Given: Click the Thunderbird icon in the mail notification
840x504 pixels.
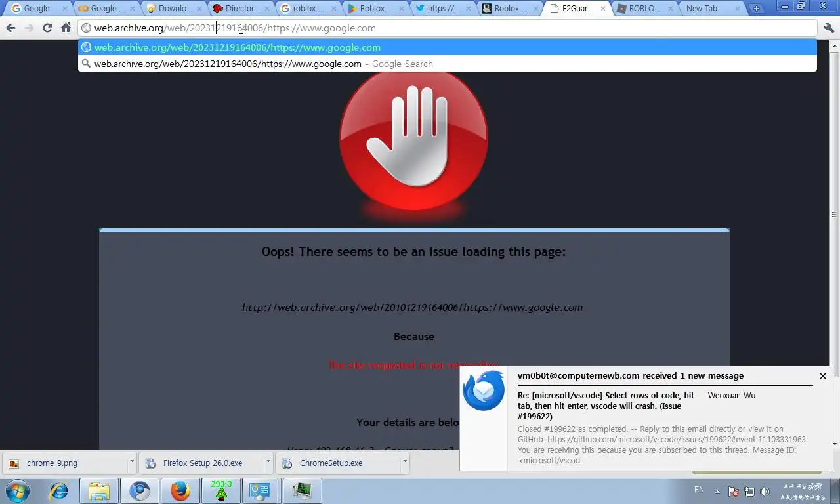Looking at the screenshot, I should [484, 390].
